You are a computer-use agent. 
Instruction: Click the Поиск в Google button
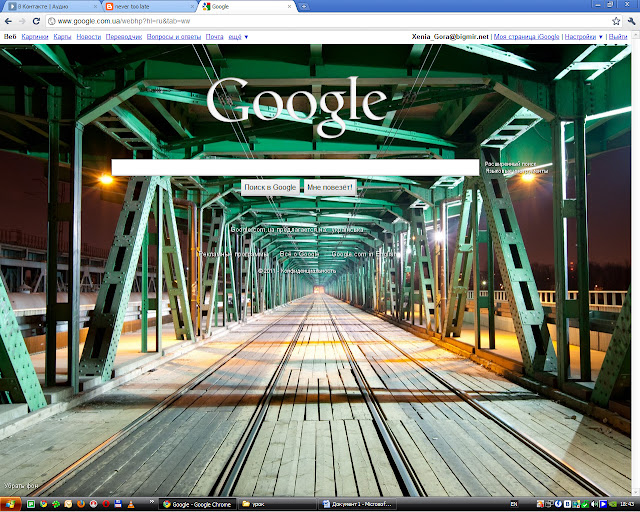pos(270,187)
